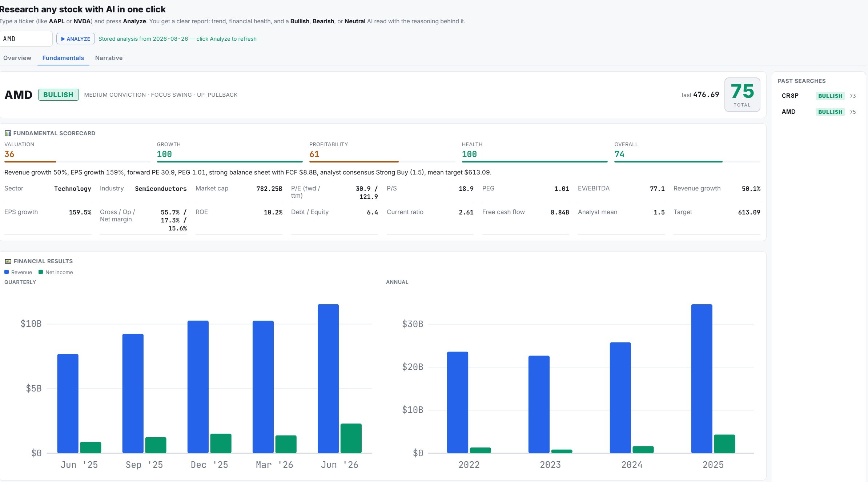Click the Health score value 100

coord(469,154)
